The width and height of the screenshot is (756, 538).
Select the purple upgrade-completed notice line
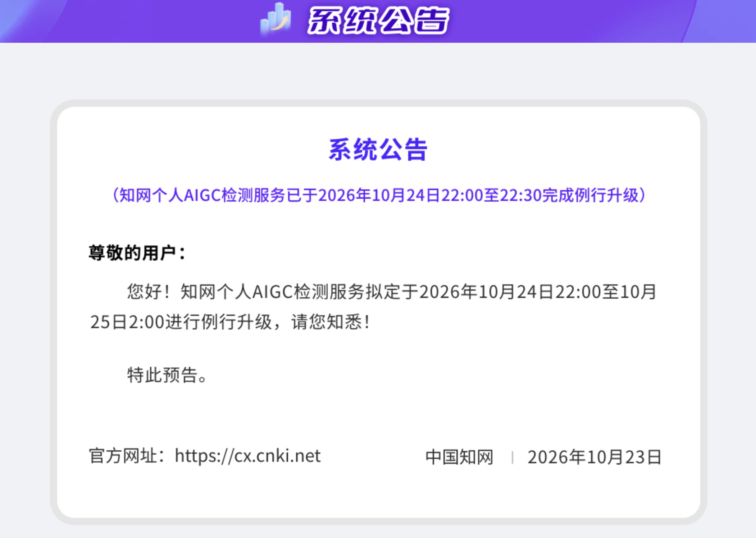(x=379, y=196)
